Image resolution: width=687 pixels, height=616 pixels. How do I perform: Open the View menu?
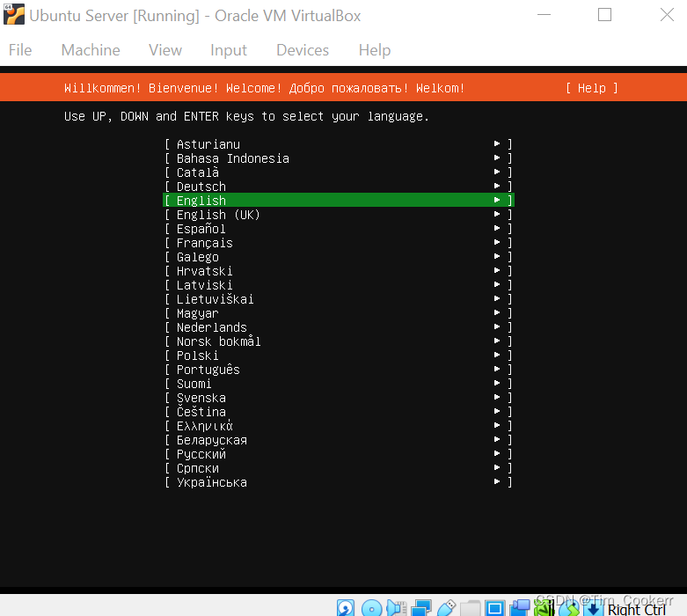click(165, 50)
